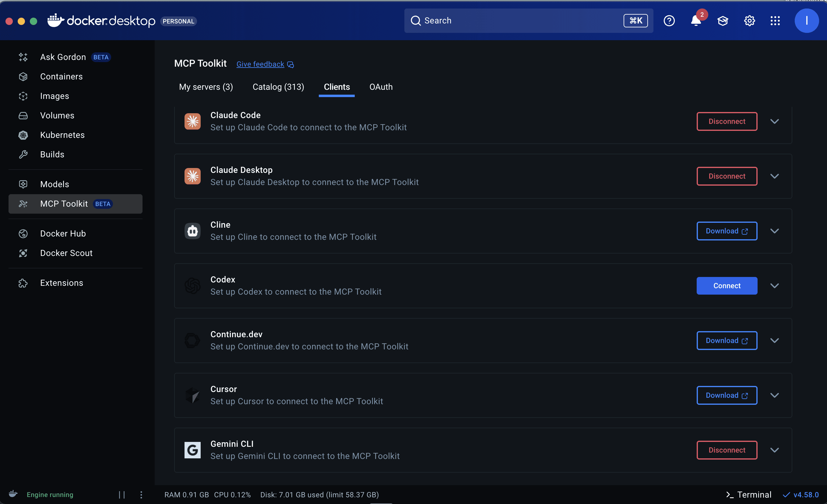Disconnect the Claude Desktop client
The width and height of the screenshot is (827, 504).
(727, 176)
